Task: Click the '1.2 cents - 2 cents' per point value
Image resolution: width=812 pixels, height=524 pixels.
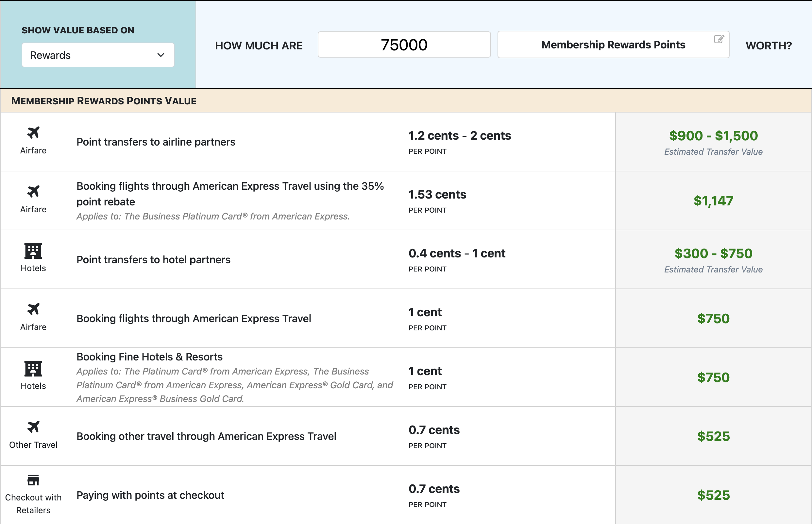Action: tap(460, 136)
